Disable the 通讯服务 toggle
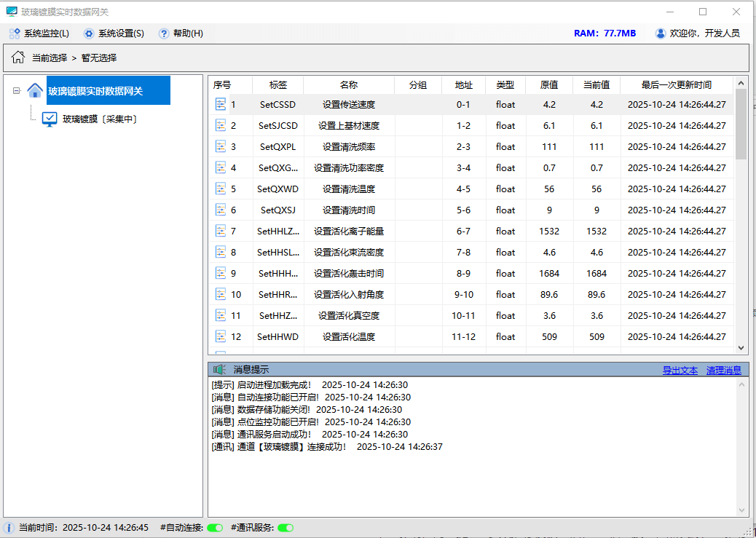The height and width of the screenshot is (538, 756). (x=285, y=527)
